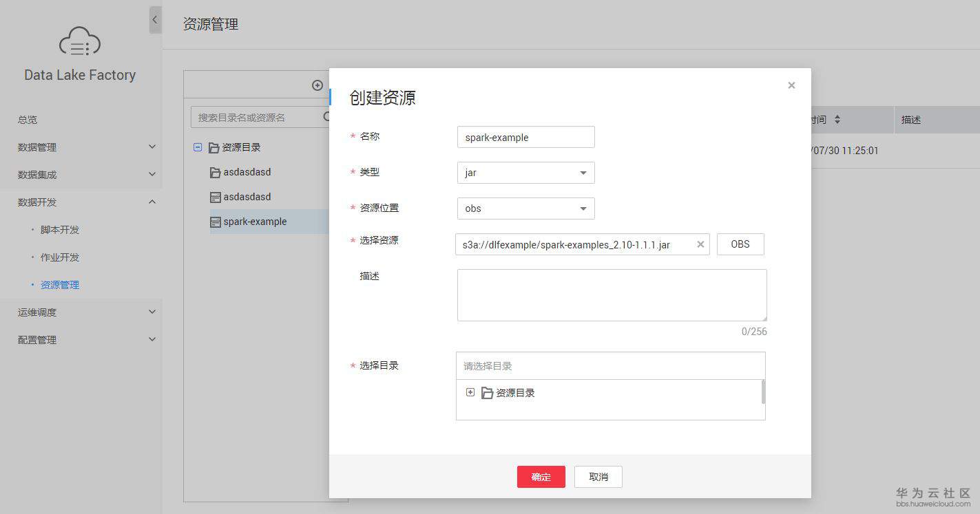This screenshot has width=980, height=514.
Task: Click the folder icon of 资源目录 in the dialog
Action: (x=487, y=393)
